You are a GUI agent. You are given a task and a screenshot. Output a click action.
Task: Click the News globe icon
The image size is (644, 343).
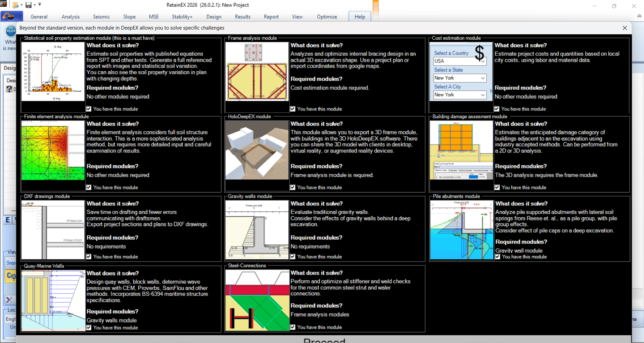tap(11, 31)
